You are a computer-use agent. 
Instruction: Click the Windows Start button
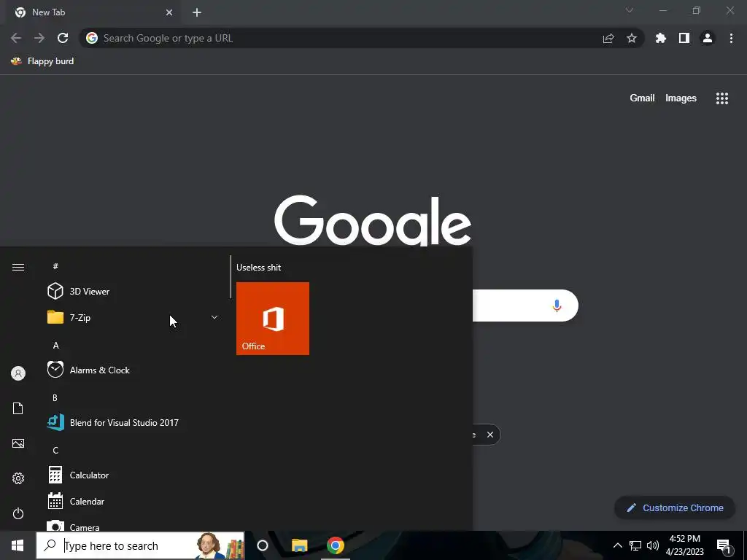[18, 545]
